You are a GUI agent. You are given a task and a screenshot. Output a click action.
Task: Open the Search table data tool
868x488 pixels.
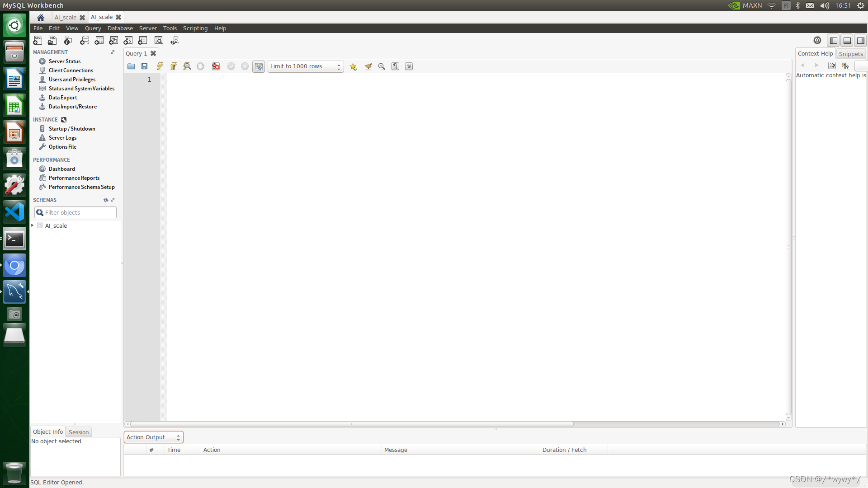159,40
